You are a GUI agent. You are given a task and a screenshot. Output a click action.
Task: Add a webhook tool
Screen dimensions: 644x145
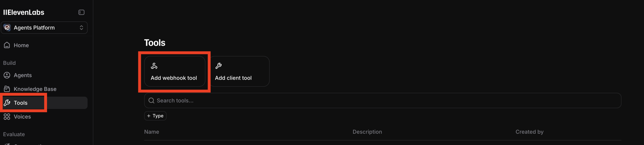[175, 72]
